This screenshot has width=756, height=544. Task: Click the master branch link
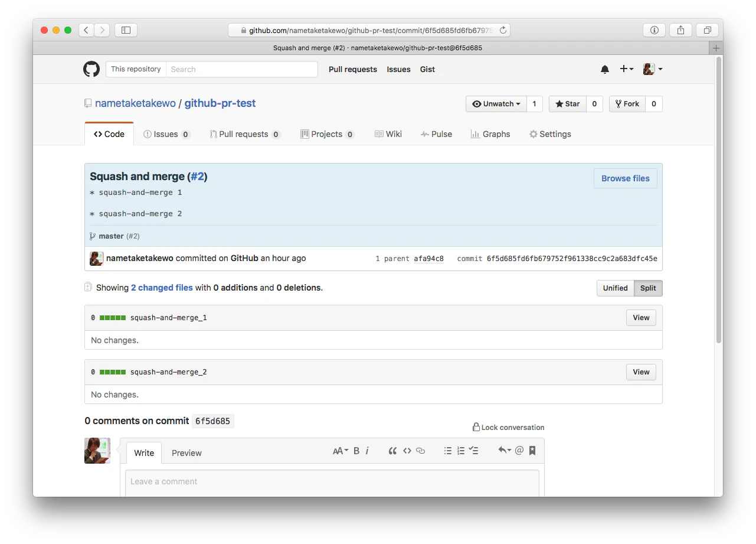[111, 236]
